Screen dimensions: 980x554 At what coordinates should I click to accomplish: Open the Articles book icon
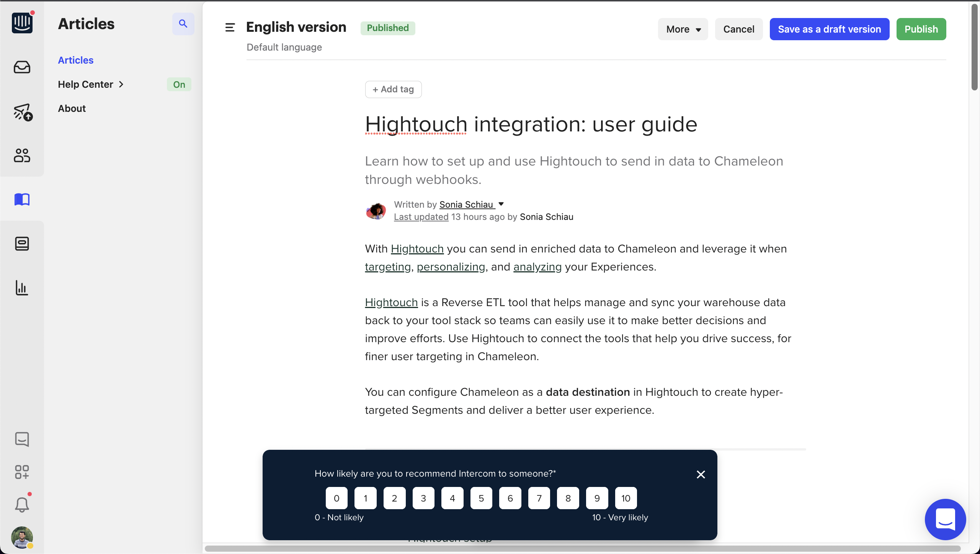click(22, 199)
